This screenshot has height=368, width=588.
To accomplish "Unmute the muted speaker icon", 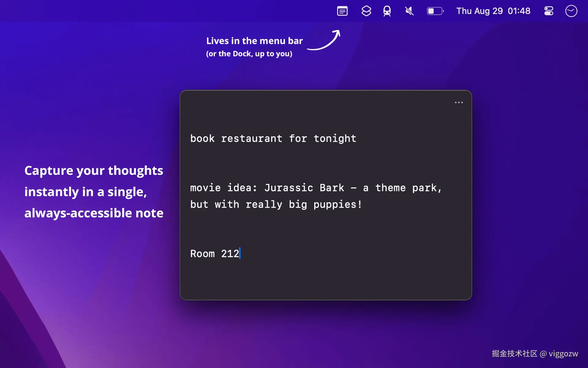I will coord(409,11).
